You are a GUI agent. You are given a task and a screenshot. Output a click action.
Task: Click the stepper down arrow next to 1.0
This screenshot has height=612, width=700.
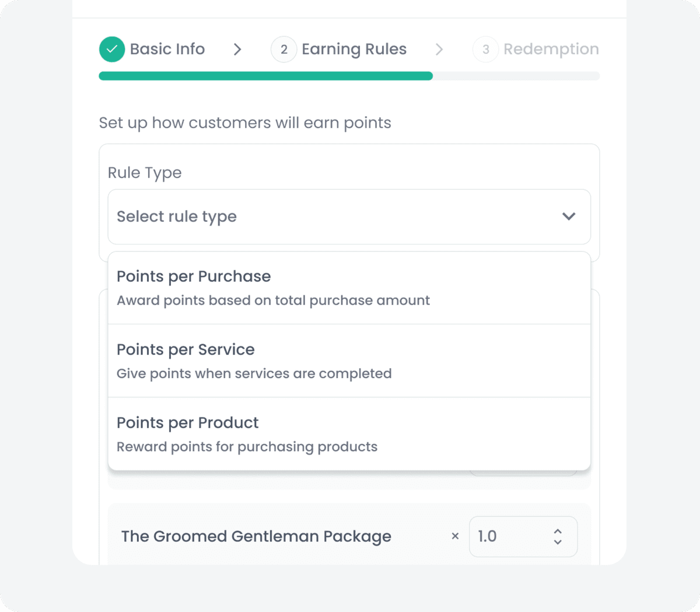tap(558, 543)
